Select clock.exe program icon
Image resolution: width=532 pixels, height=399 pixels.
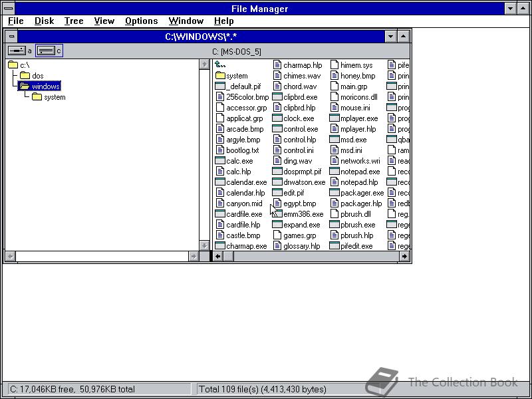(277, 118)
